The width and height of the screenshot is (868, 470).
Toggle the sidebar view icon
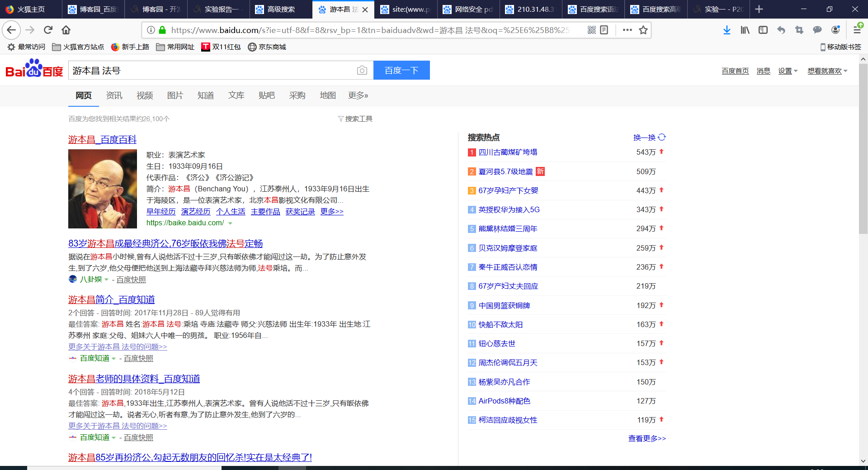(x=763, y=30)
